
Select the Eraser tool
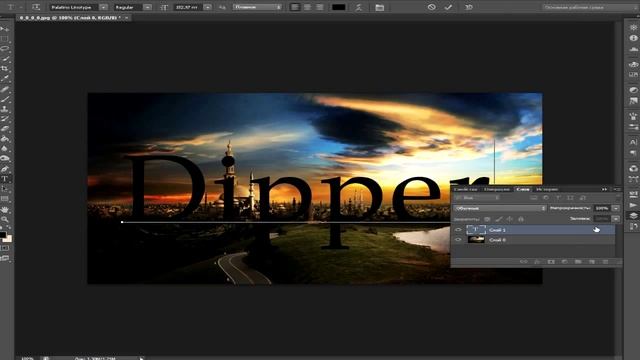point(5,129)
